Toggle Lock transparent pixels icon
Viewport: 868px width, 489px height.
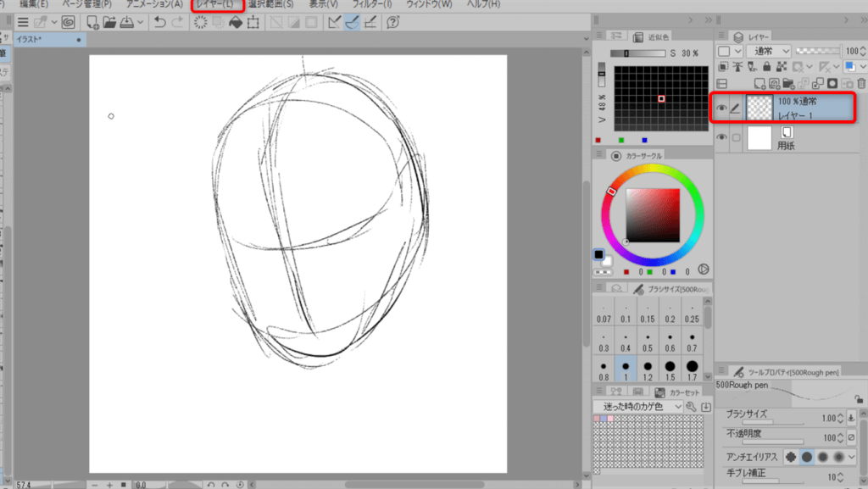click(x=781, y=66)
